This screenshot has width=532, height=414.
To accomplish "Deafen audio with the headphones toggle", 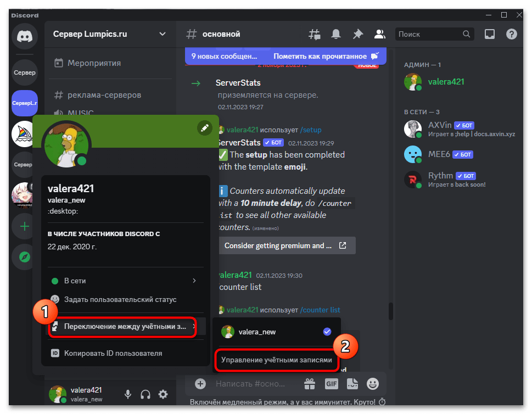I will [145, 394].
